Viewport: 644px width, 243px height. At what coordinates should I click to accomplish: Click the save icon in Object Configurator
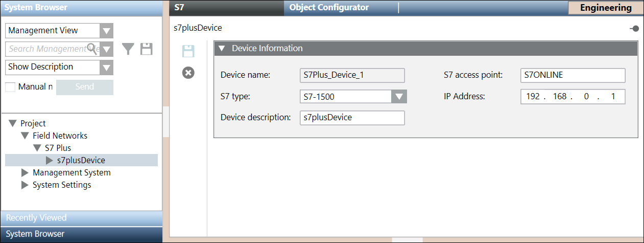[188, 51]
